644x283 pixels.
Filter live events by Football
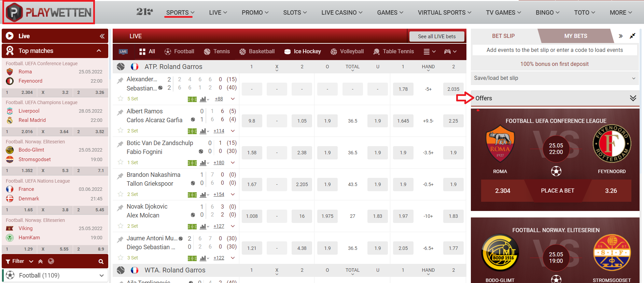tap(179, 52)
